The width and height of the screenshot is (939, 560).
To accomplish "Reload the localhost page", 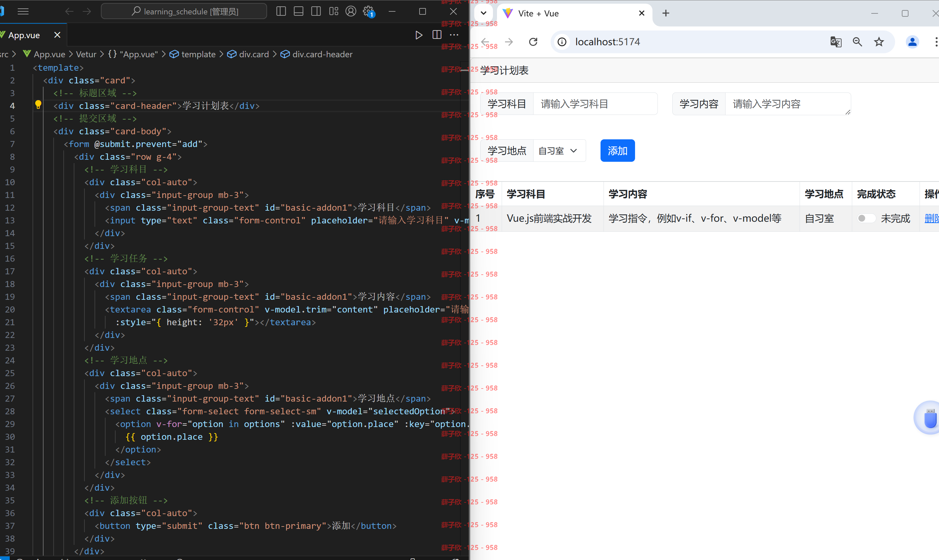I will [x=533, y=42].
